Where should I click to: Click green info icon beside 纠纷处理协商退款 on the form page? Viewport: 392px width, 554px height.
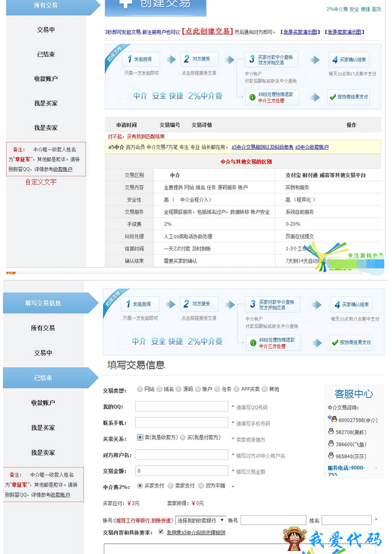coord(253,343)
